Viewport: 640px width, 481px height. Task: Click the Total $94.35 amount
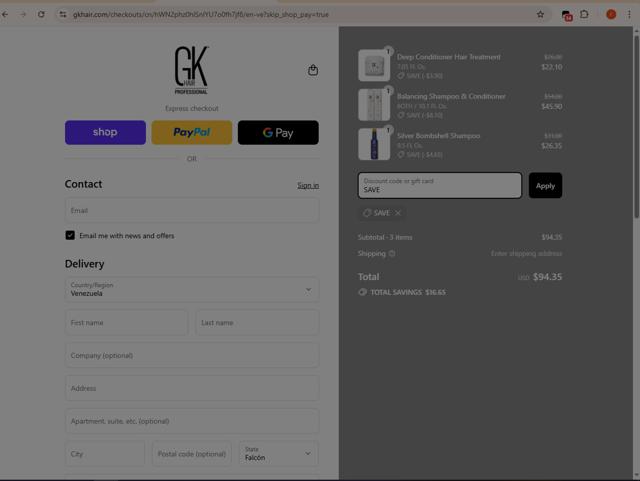coord(547,277)
